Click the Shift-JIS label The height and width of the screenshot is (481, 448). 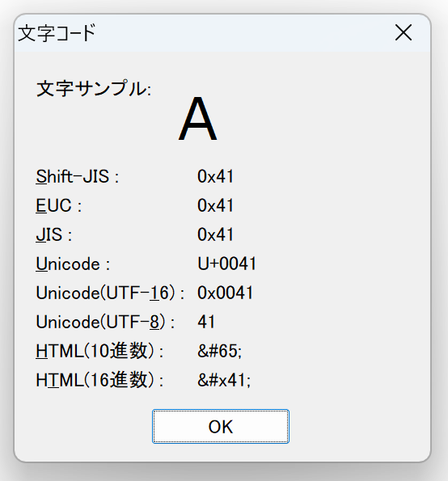click(78, 176)
